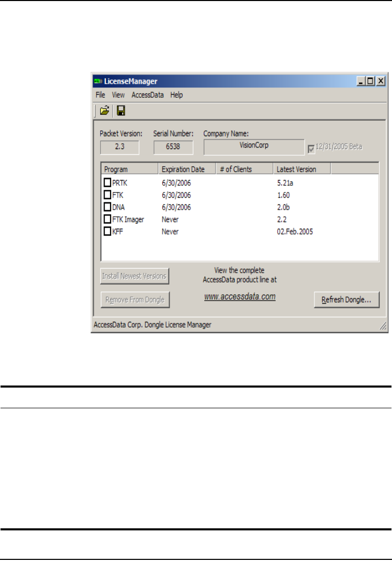The height and width of the screenshot is (578, 392).
Task: Click the latest version value 2.0b
Action: coord(283,207)
